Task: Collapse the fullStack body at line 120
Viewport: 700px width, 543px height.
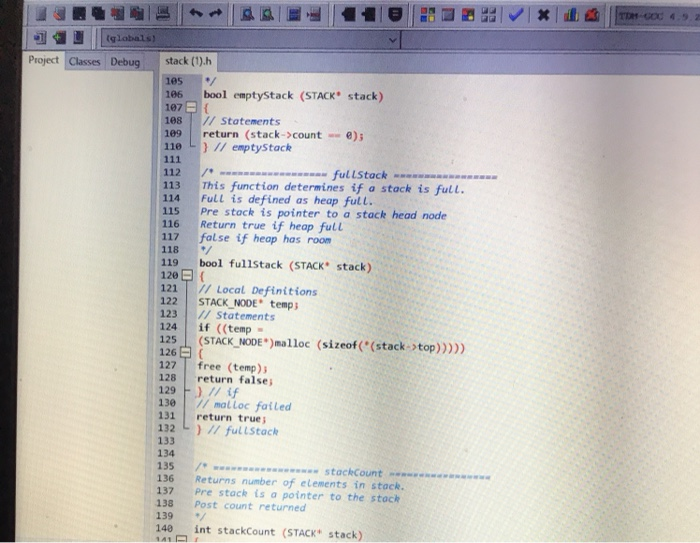Action: [188, 275]
